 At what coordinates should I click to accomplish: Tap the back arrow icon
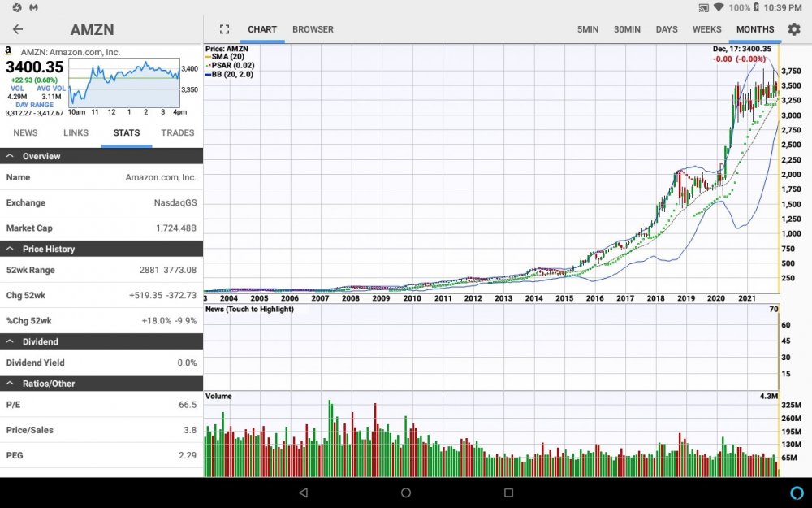18,29
